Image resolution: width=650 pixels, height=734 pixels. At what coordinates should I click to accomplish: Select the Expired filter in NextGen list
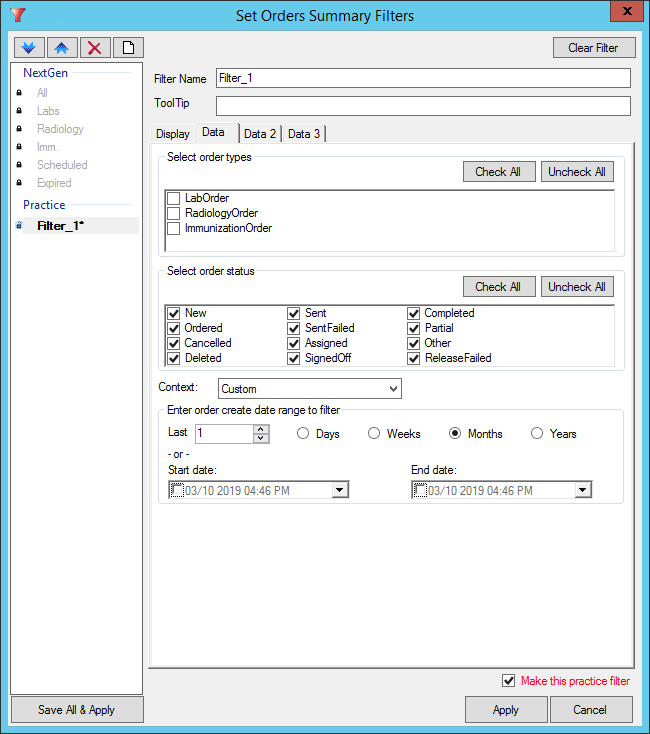click(x=54, y=183)
